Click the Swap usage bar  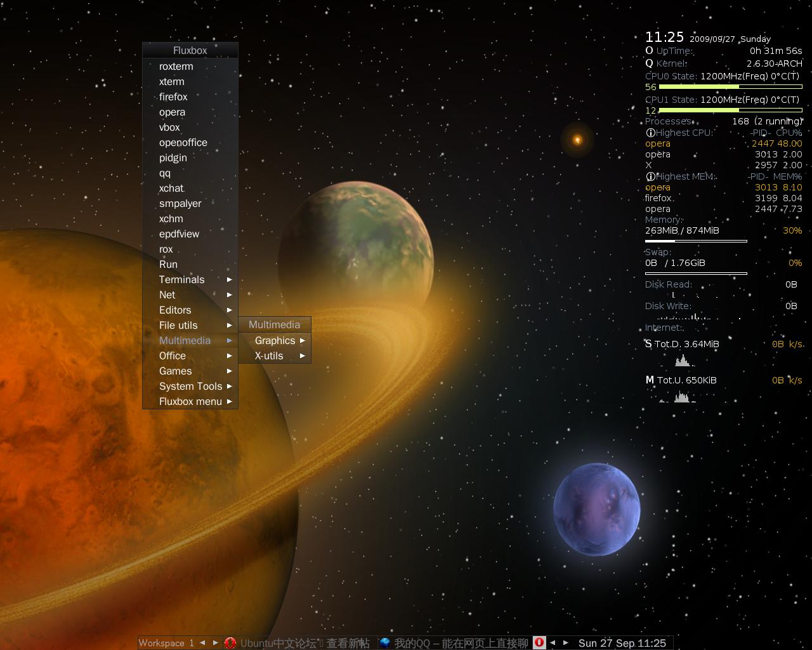pyautogui.click(x=696, y=274)
